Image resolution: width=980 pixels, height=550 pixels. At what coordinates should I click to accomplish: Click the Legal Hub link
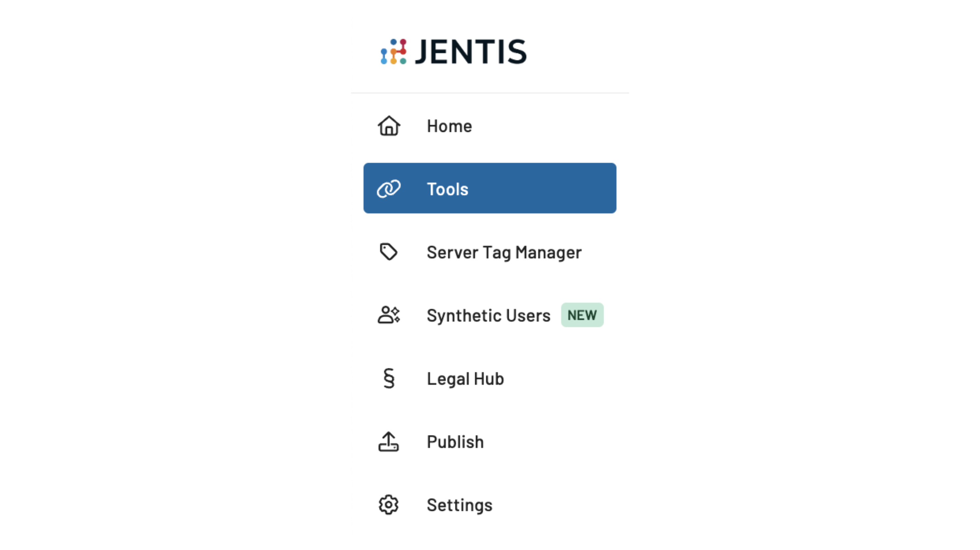466,378
